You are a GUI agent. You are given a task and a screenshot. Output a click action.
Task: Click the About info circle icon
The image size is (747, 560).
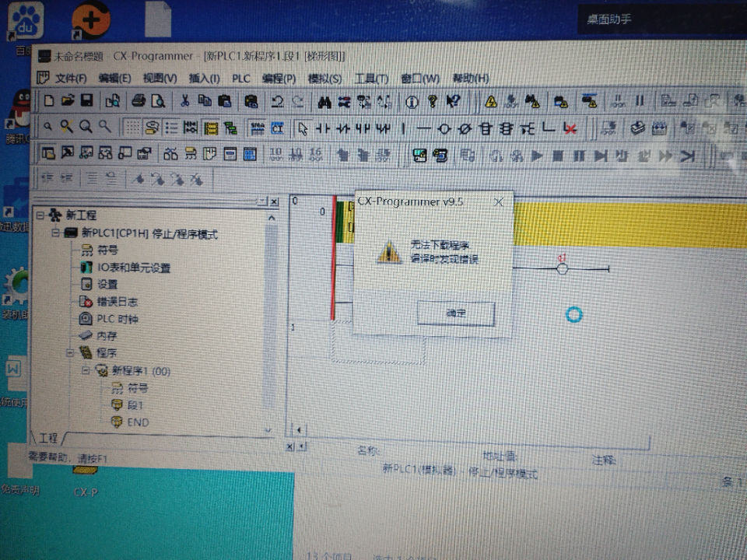click(x=412, y=102)
